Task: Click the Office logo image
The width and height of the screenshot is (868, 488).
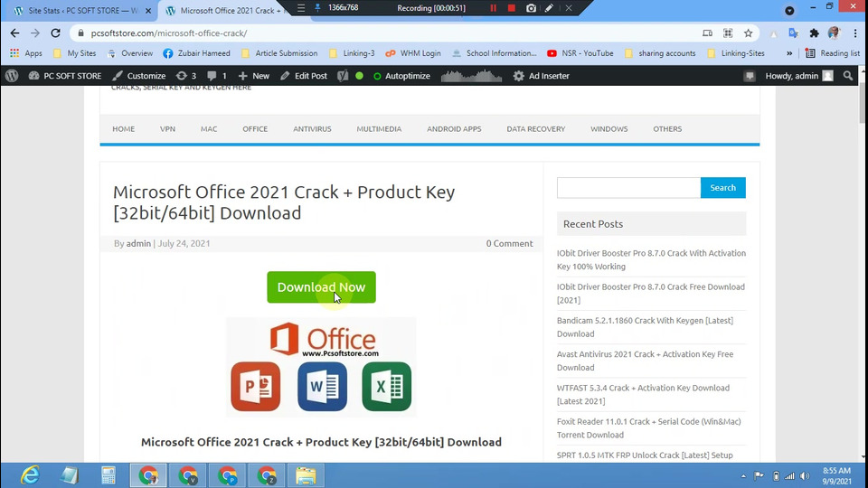Action: [321, 367]
